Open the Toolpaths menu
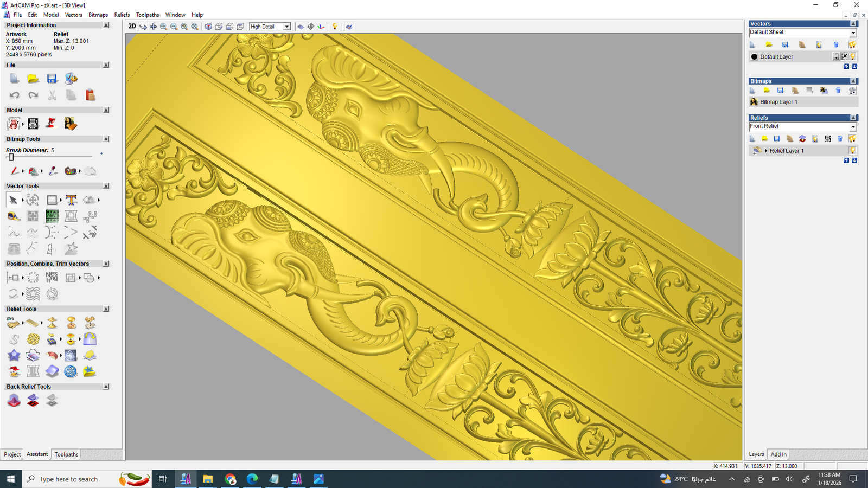 click(147, 15)
